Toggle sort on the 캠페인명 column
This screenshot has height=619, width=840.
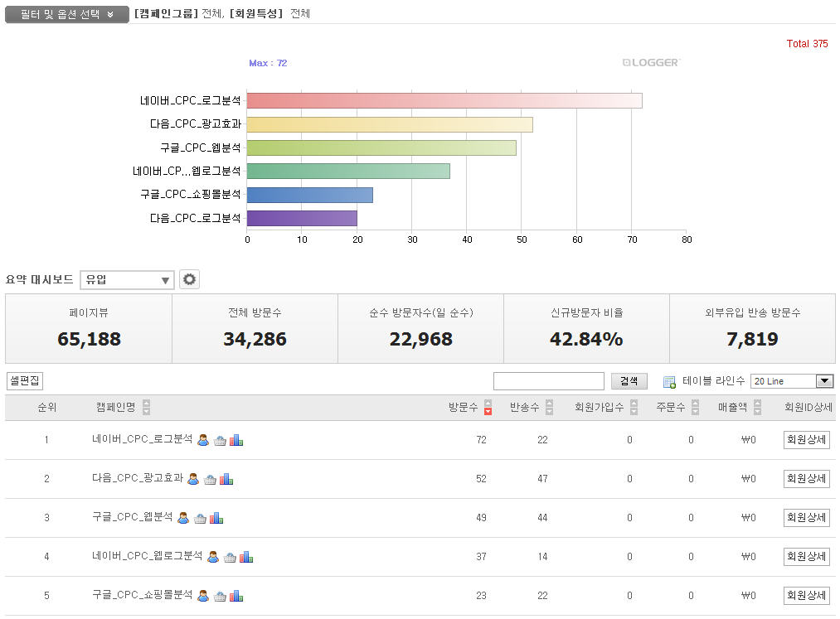[147, 408]
